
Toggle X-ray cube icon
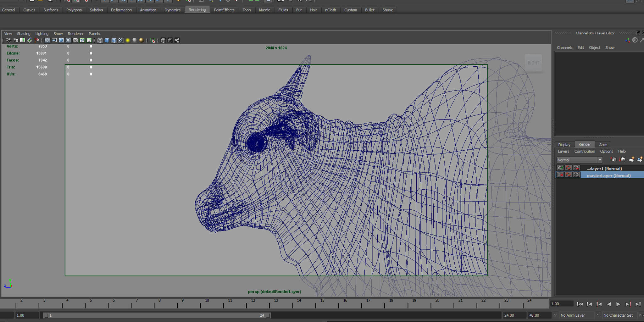point(163,40)
